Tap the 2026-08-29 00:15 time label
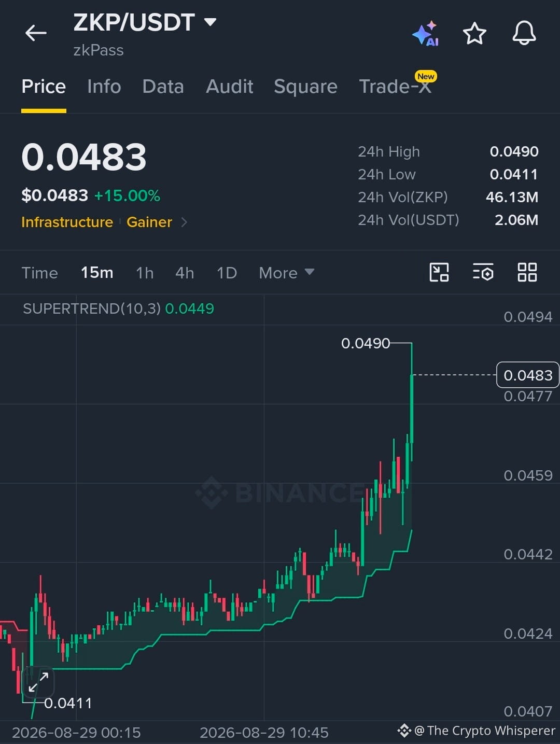The width and height of the screenshot is (560, 744). [76, 733]
